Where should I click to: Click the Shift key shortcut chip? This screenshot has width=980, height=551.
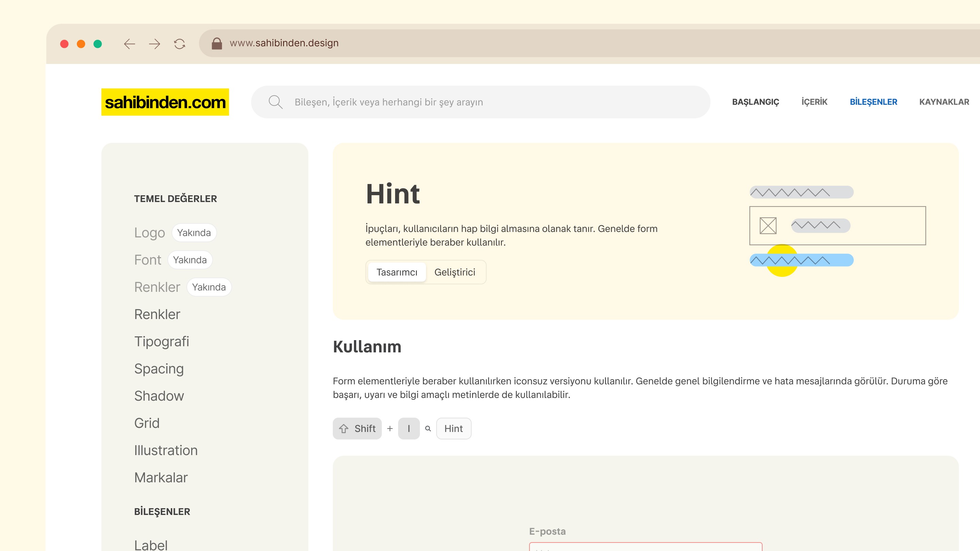click(x=357, y=429)
